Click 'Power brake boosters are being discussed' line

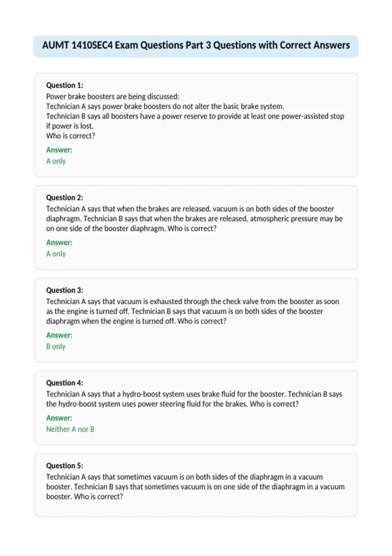pos(113,96)
